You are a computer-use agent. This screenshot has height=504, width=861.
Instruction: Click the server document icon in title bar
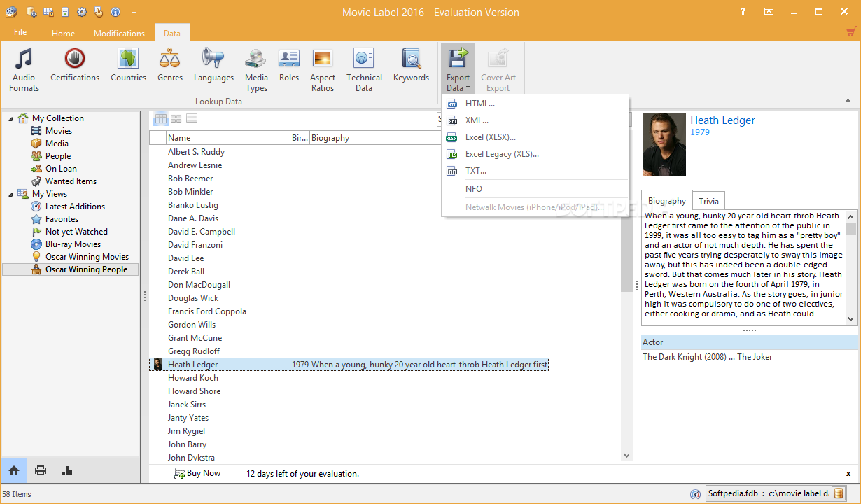(x=65, y=12)
